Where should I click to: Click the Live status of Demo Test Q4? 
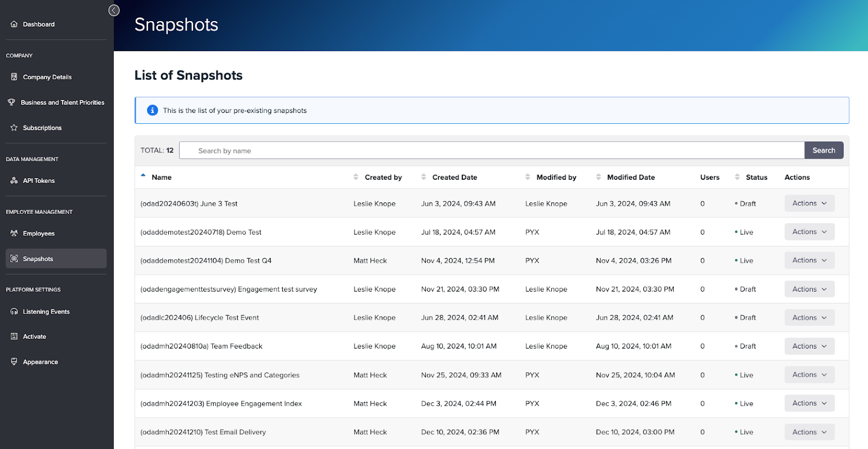pyautogui.click(x=744, y=261)
